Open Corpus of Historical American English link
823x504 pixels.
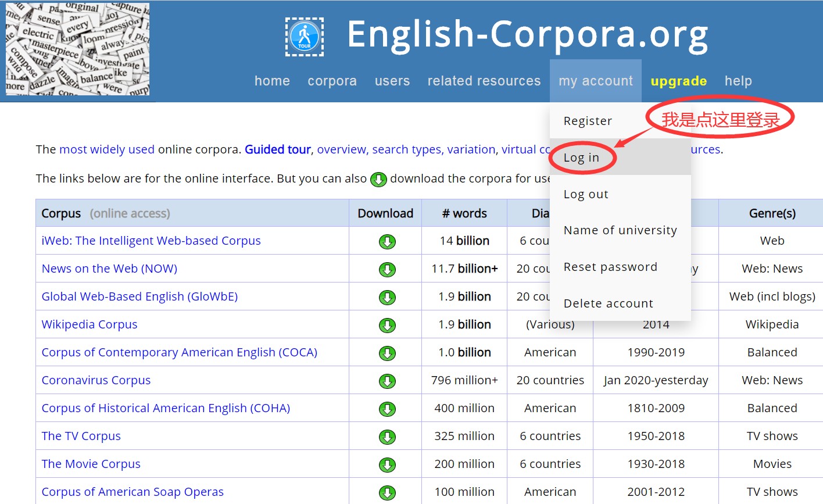click(166, 408)
